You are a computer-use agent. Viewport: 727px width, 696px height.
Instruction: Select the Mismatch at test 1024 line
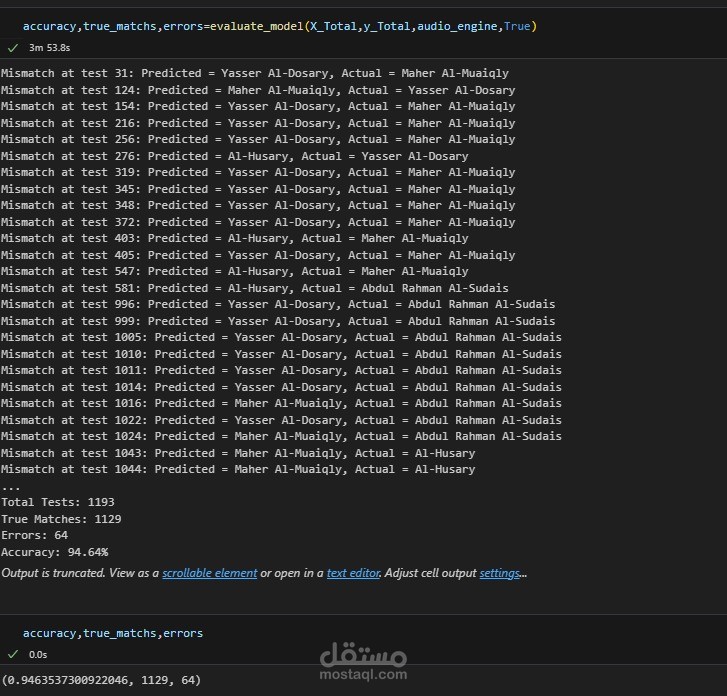pyautogui.click(x=281, y=436)
